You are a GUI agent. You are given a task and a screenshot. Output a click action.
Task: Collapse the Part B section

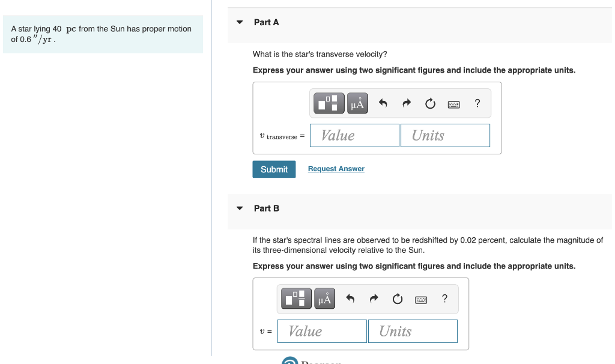[240, 208]
